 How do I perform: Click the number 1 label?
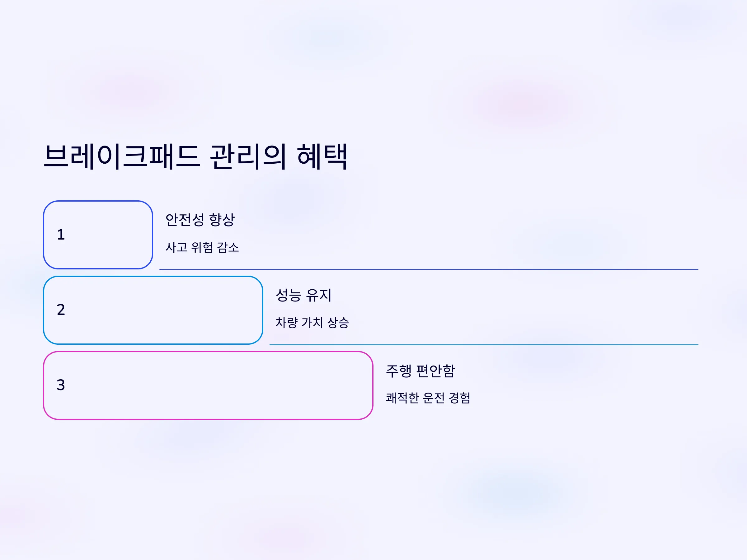61,235
